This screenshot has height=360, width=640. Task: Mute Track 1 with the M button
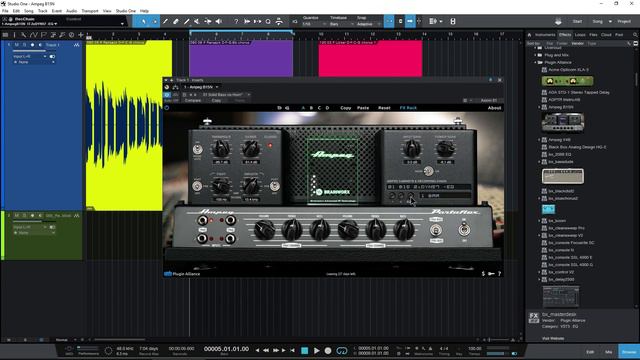17,45
